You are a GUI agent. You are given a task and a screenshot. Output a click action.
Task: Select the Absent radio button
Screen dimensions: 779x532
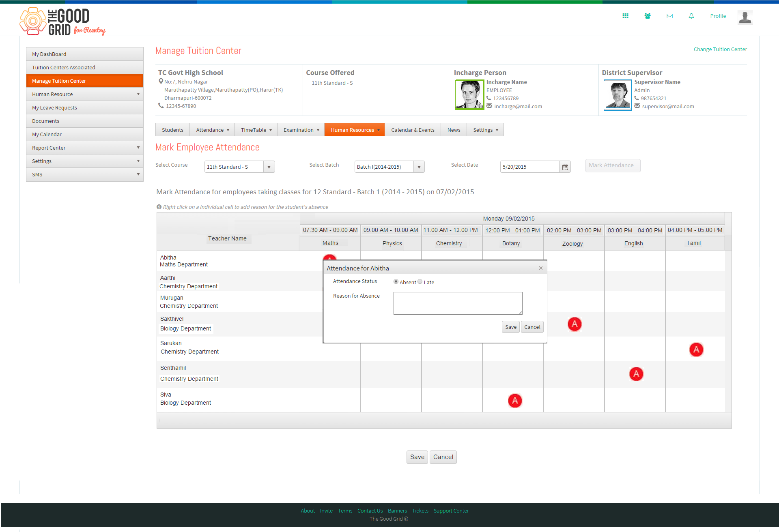(x=396, y=282)
